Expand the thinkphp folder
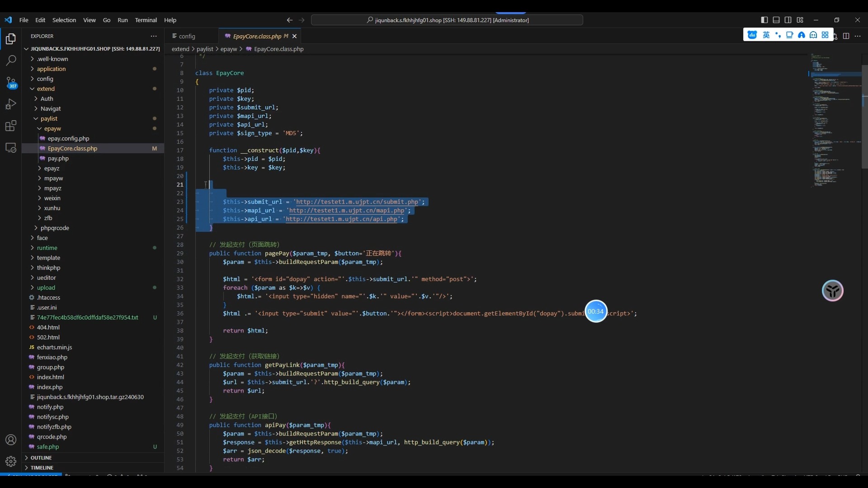 pos(93,267)
